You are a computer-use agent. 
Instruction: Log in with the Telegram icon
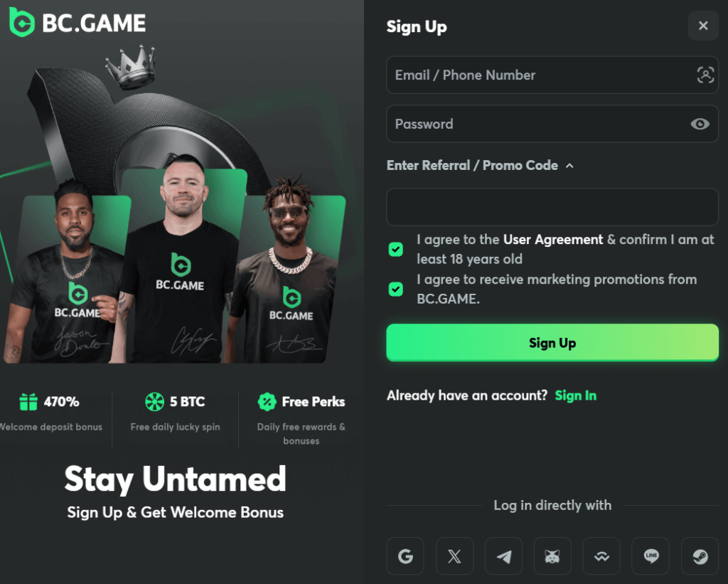coord(504,556)
